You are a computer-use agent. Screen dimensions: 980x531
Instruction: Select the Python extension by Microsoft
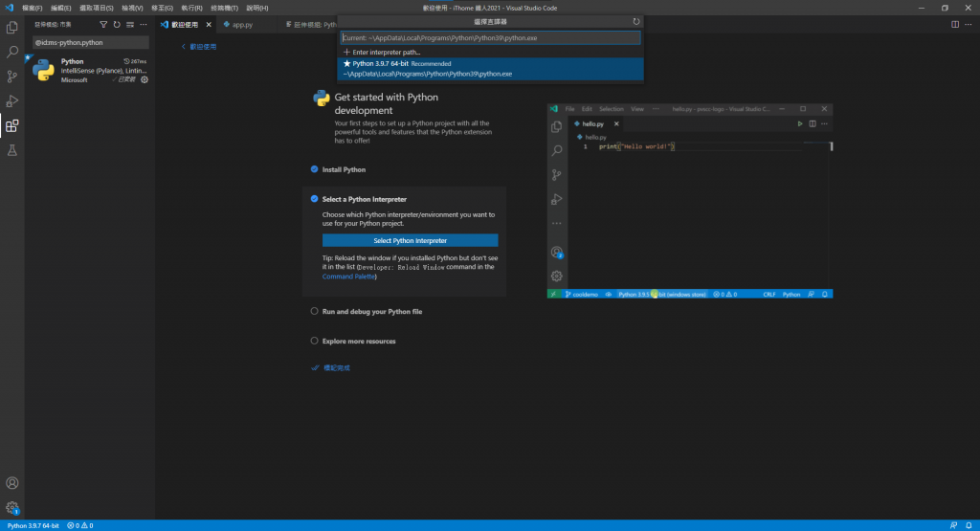click(90, 70)
